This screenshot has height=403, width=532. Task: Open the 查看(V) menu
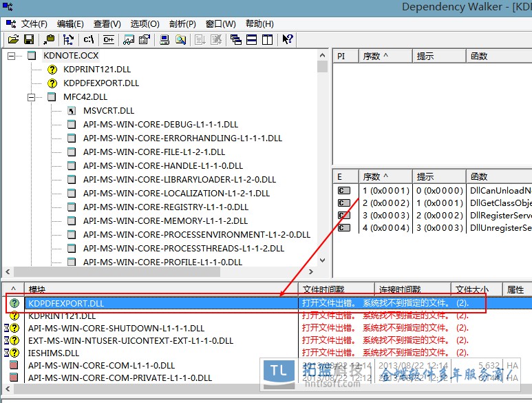coord(107,24)
